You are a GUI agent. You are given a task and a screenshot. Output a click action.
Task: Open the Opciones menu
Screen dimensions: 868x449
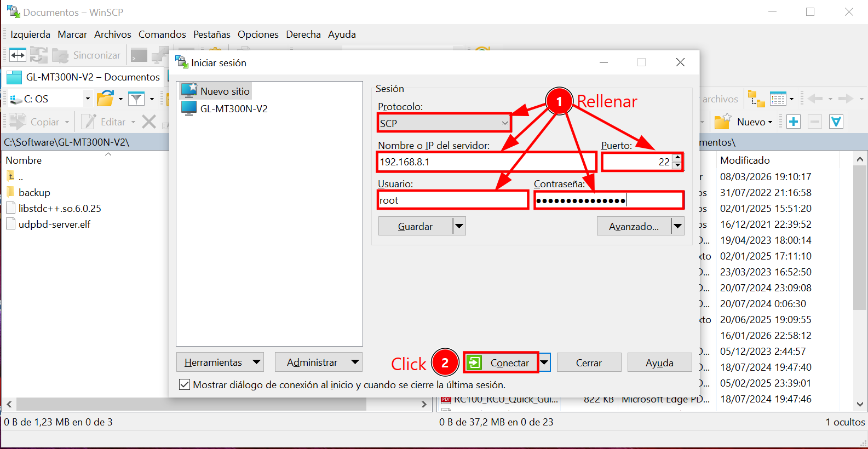(258, 34)
